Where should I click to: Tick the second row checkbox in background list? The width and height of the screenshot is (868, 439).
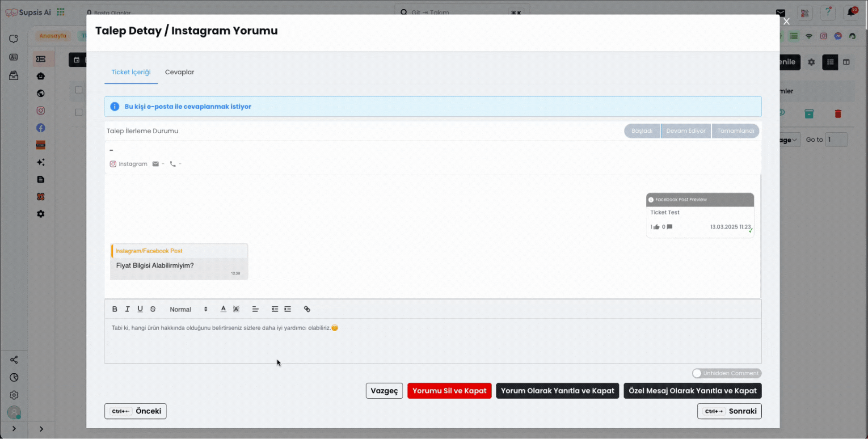click(x=79, y=113)
